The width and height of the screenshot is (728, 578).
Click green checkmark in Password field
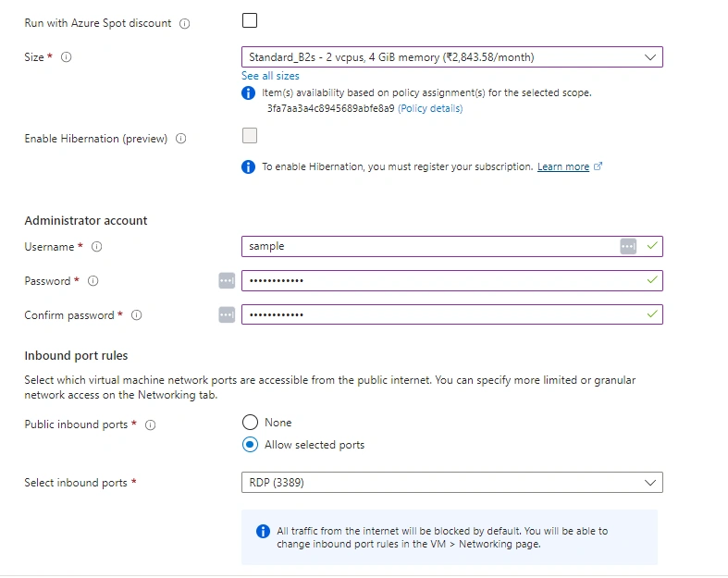pyautogui.click(x=652, y=280)
